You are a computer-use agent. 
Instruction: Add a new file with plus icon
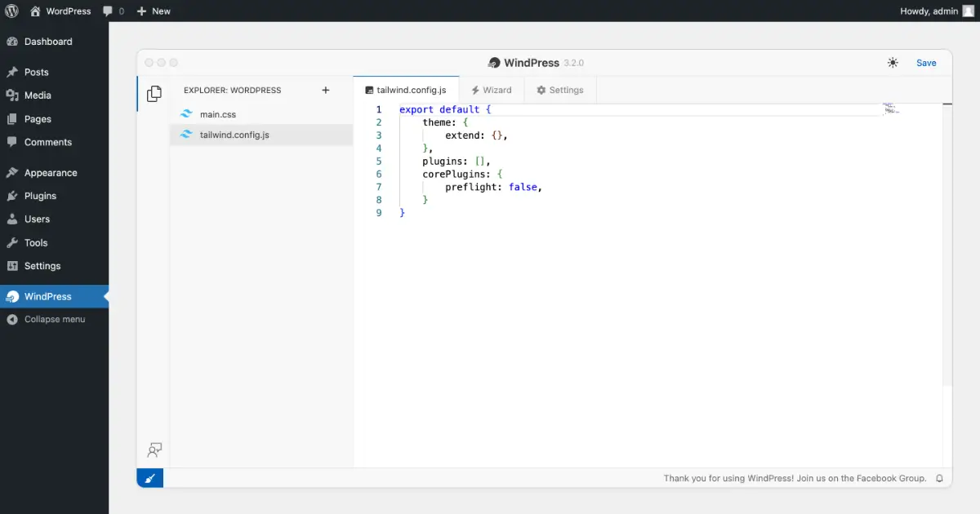click(326, 91)
